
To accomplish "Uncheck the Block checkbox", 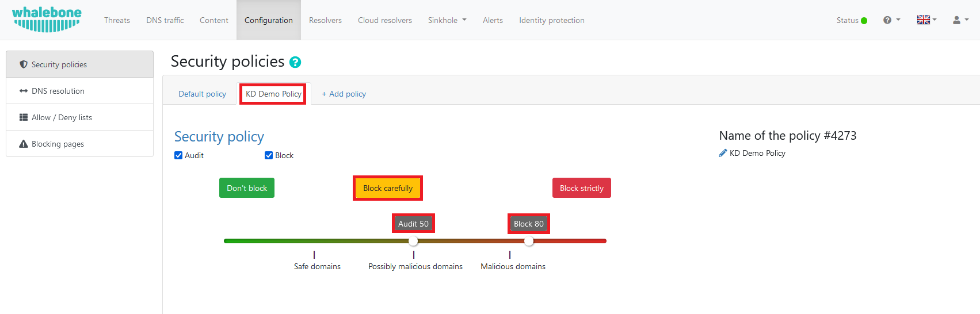I will coord(269,155).
